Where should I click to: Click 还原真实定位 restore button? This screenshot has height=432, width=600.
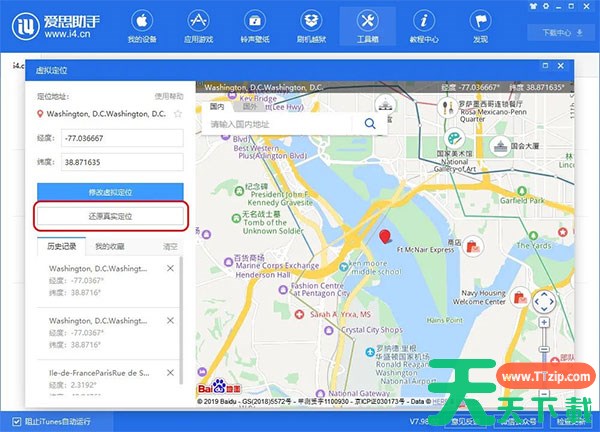click(110, 215)
